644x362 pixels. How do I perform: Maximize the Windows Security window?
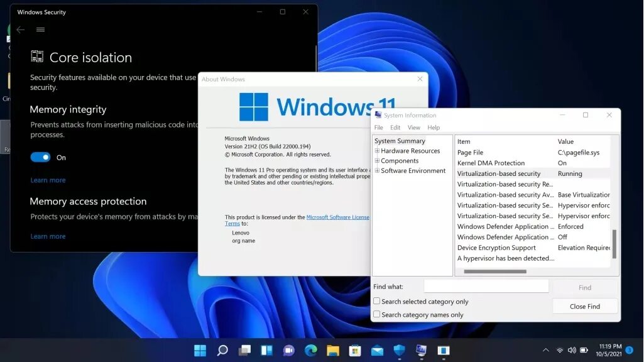[283, 12]
